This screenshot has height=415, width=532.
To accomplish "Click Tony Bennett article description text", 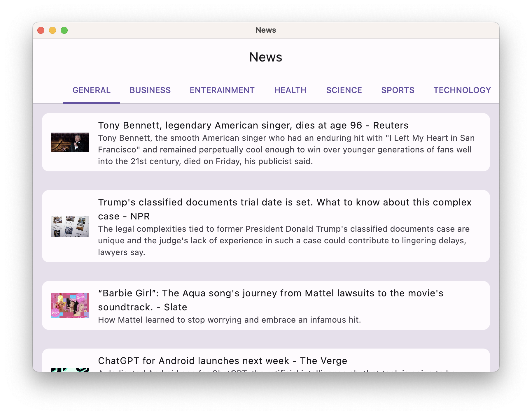I will pyautogui.click(x=286, y=150).
